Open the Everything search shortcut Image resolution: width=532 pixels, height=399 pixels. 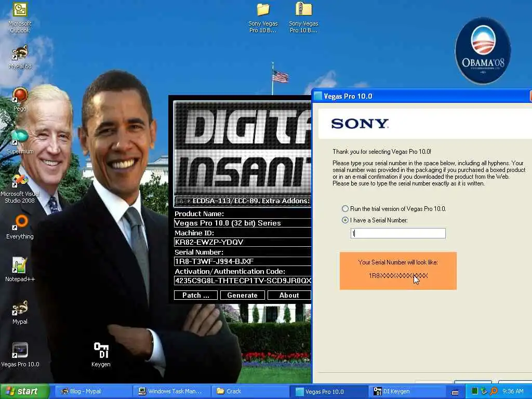click(20, 227)
